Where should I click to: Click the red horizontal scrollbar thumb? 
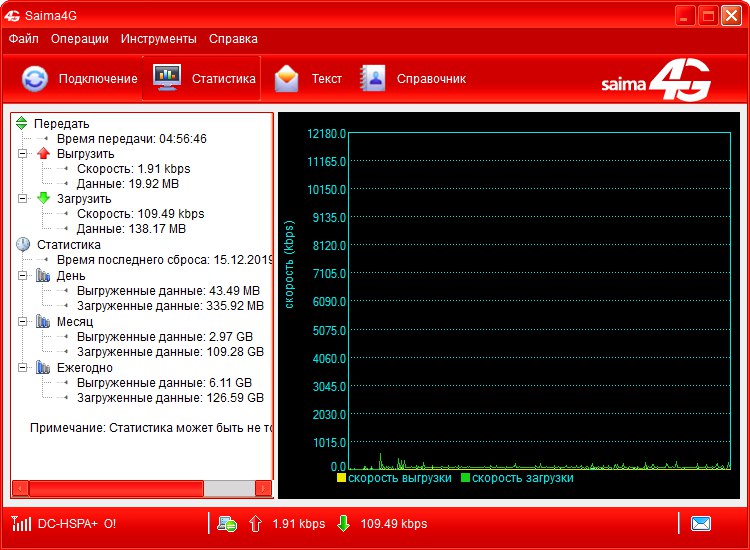116,488
